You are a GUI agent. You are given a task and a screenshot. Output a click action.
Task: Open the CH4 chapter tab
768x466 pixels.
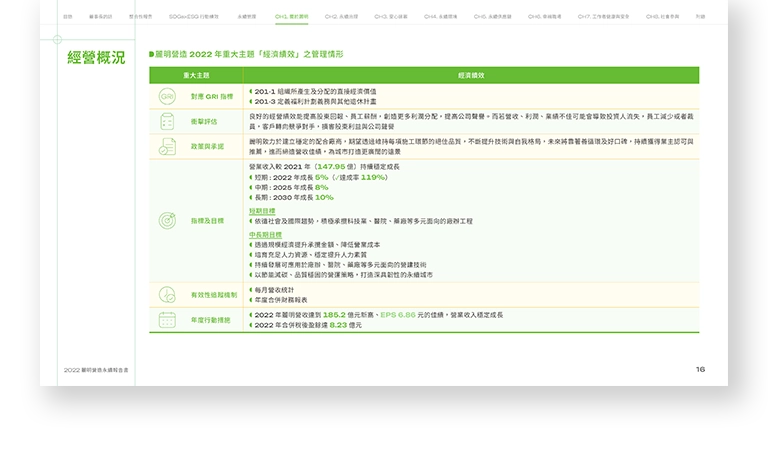pos(441,17)
